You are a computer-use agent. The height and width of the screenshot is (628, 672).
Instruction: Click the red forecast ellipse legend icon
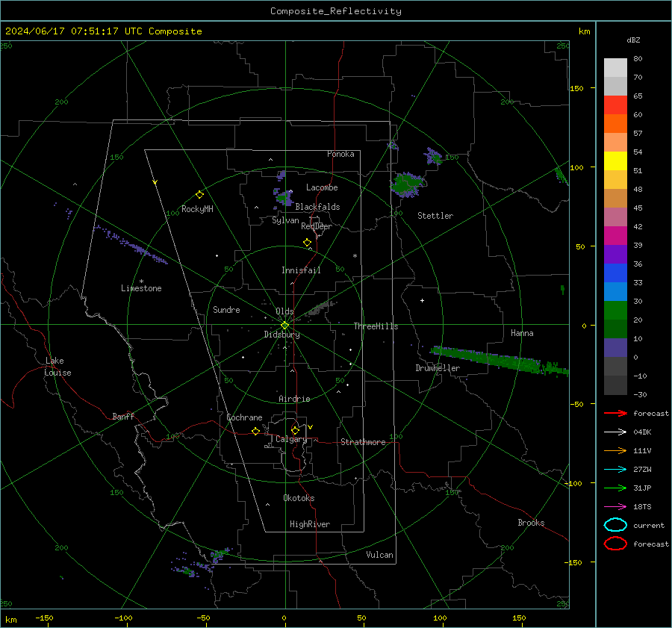point(615,544)
